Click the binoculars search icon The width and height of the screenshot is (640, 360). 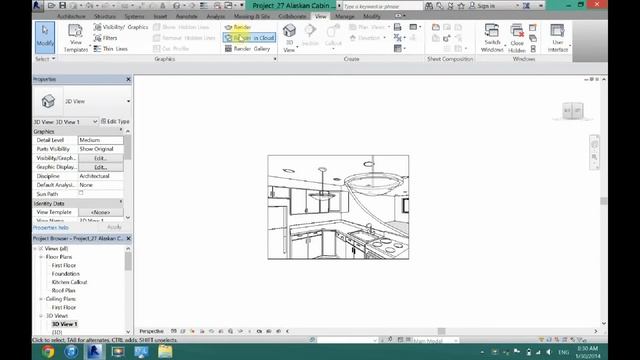tap(429, 6)
